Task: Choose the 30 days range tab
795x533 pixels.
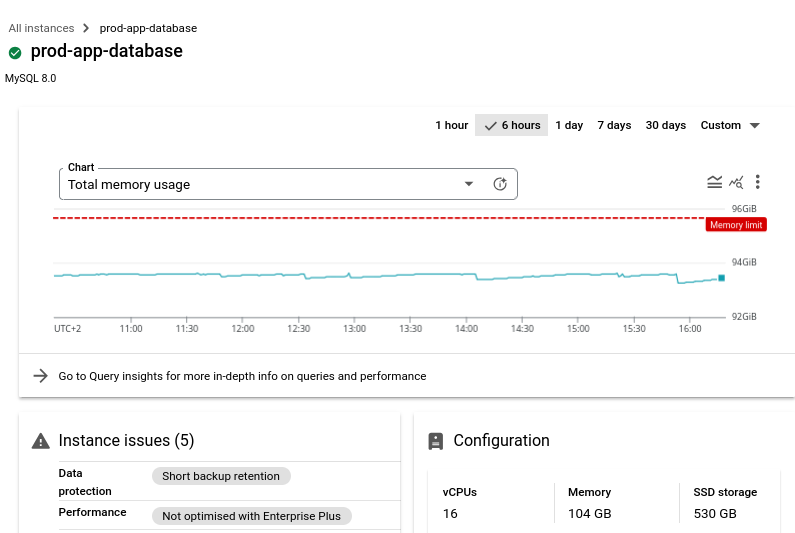Action: (665, 125)
